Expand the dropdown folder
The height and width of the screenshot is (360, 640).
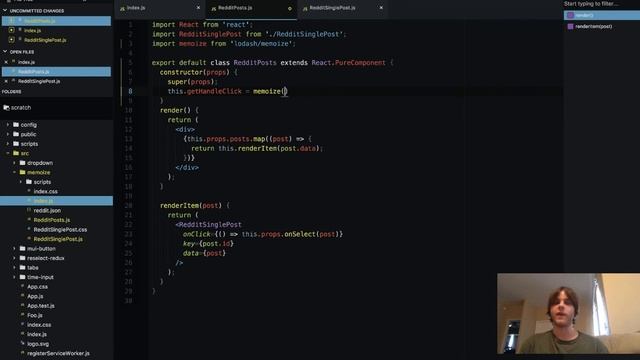pos(14,163)
